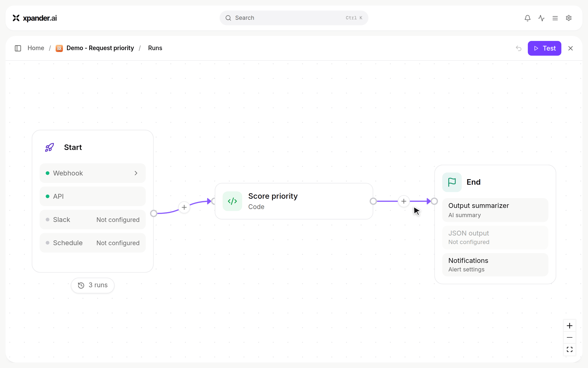The image size is (588, 368).
Task: View the 3 runs history
Action: click(93, 285)
